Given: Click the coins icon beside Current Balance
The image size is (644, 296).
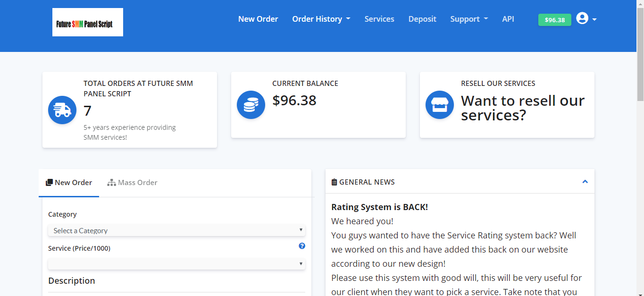Looking at the screenshot, I should (x=251, y=105).
